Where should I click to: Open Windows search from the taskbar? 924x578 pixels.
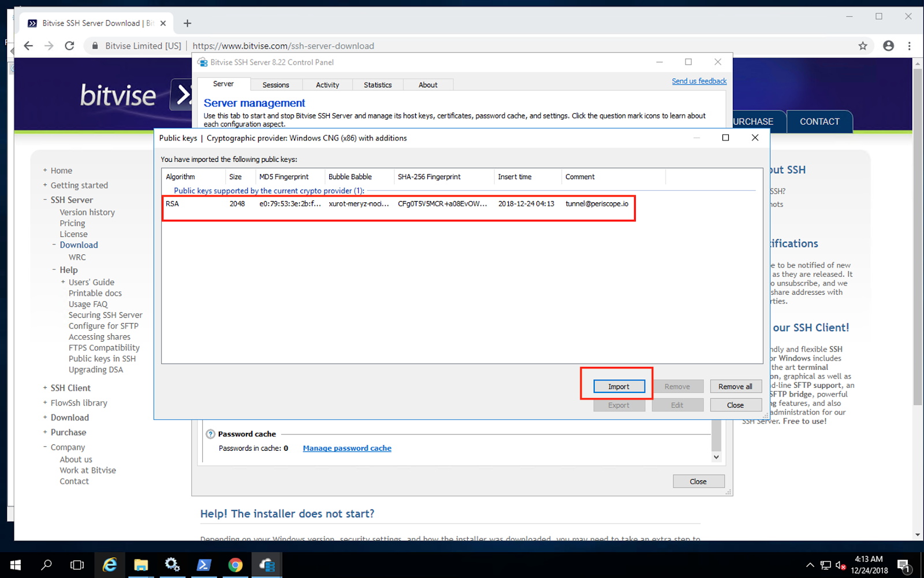click(x=47, y=565)
